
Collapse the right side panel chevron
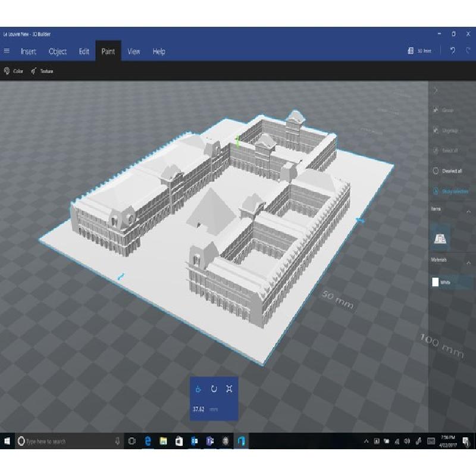(x=436, y=90)
